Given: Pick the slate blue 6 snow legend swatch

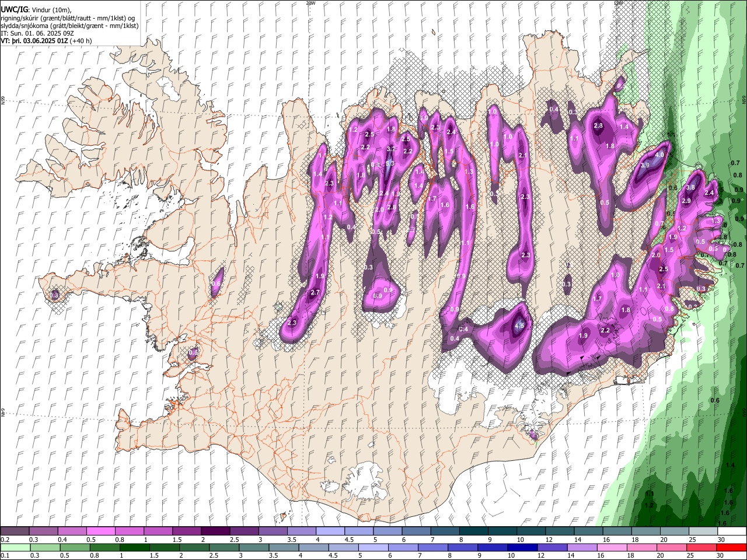Looking at the screenshot, I should pyautogui.click(x=416, y=531).
